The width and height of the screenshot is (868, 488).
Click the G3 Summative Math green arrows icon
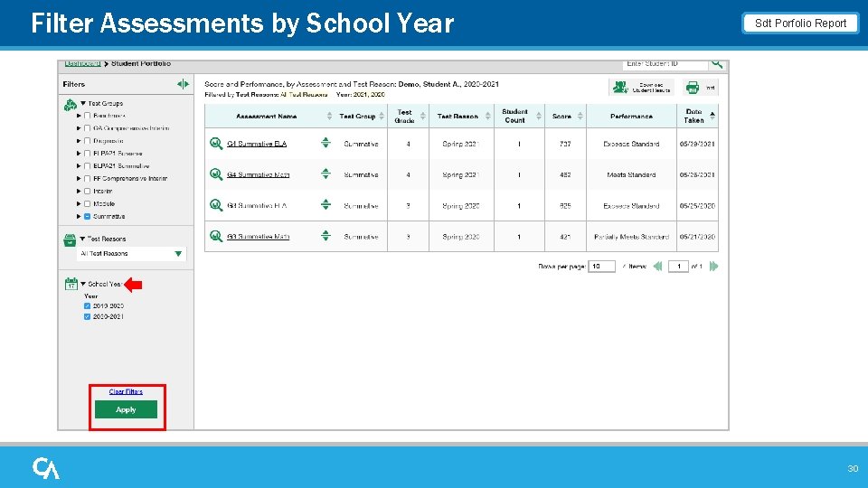point(325,236)
